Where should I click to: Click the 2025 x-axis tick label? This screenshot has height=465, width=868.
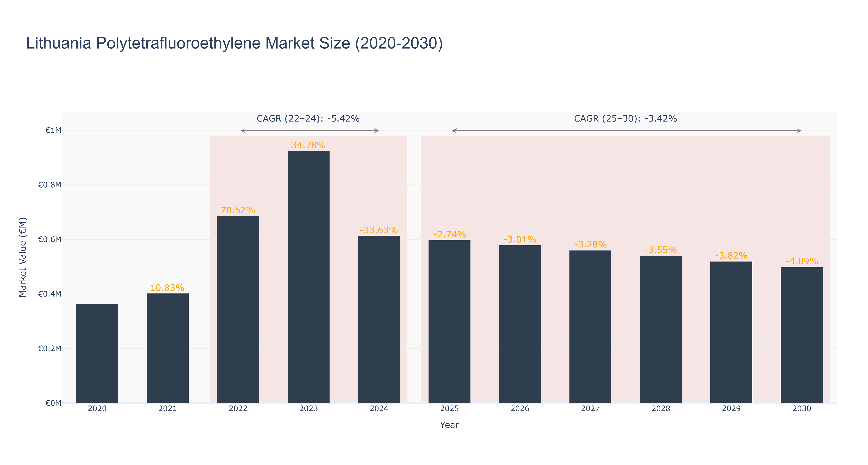(x=449, y=409)
